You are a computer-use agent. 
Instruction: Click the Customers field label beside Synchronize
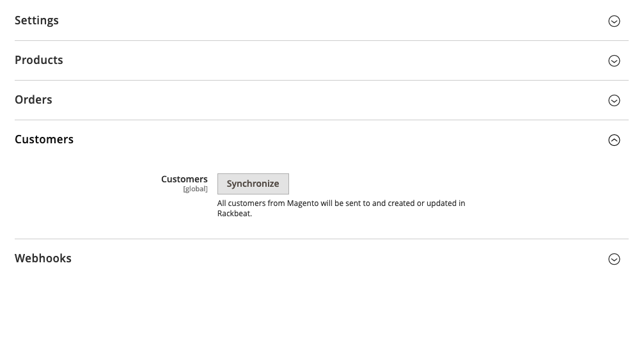184,179
